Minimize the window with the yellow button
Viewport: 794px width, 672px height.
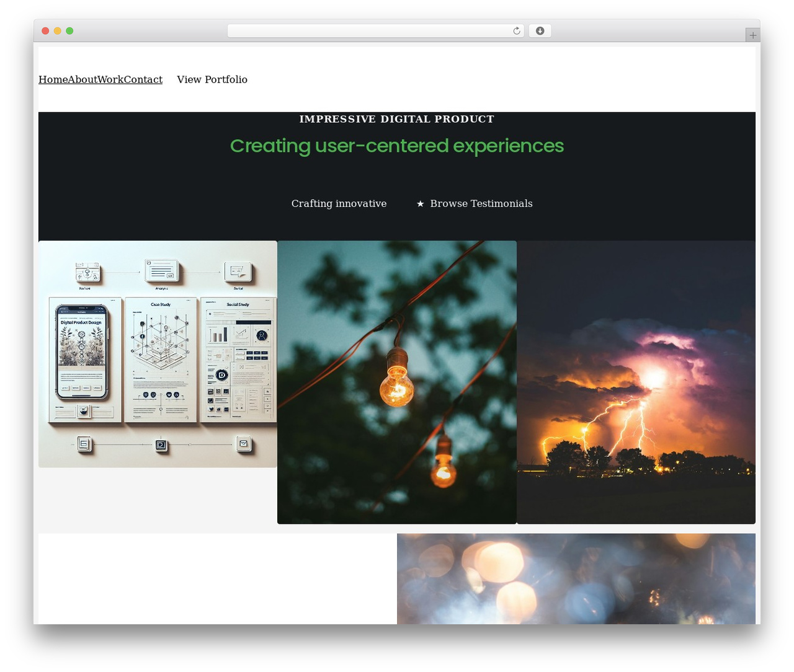(57, 31)
